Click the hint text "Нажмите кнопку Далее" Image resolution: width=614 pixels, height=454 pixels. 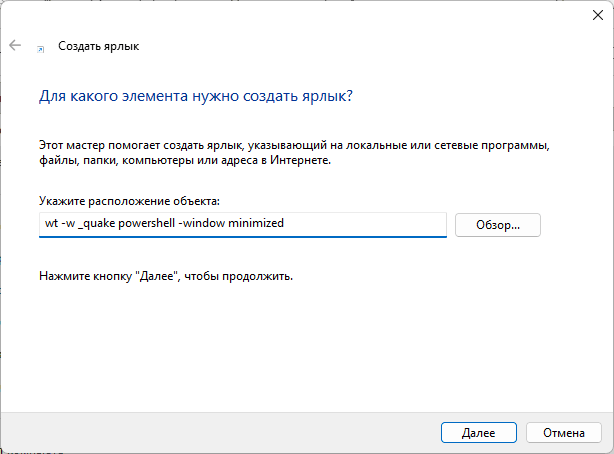click(x=166, y=275)
